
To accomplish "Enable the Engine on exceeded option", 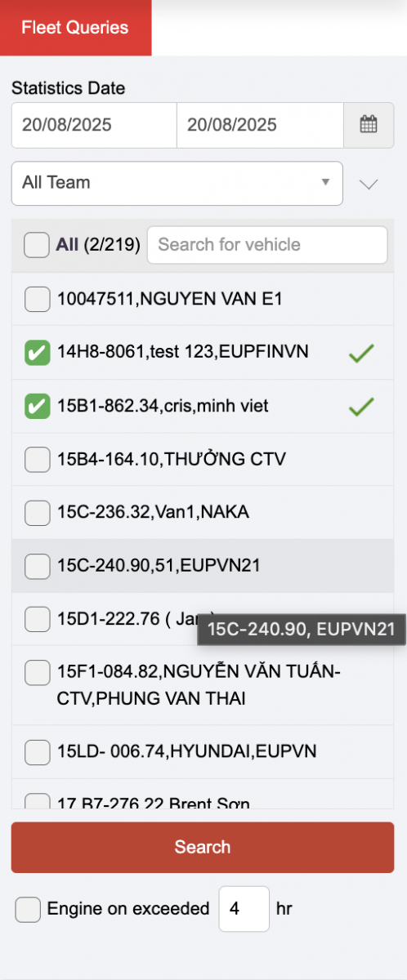I will click(28, 909).
